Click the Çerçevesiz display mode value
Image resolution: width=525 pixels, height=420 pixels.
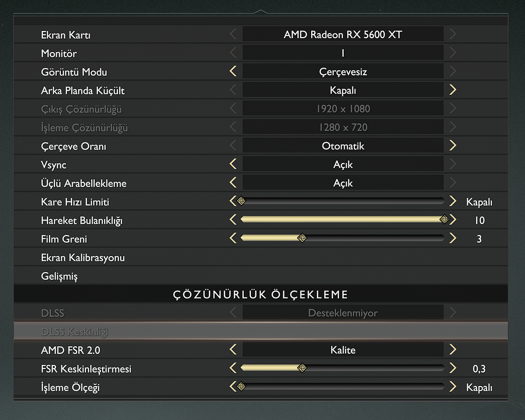343,72
